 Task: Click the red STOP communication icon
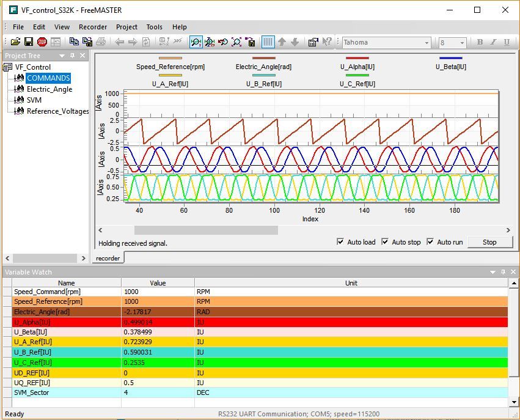pos(42,42)
